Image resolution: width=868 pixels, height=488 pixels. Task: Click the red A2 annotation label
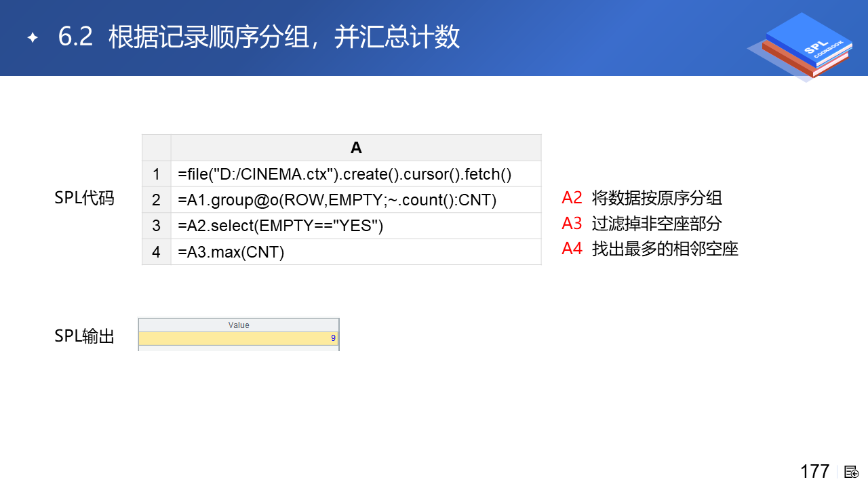pos(572,198)
